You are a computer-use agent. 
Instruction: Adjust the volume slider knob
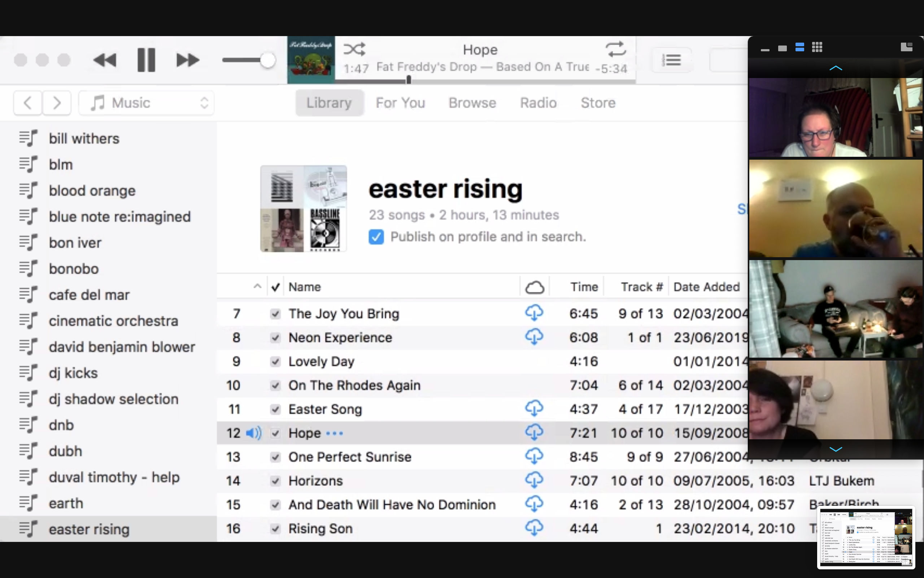tap(268, 60)
